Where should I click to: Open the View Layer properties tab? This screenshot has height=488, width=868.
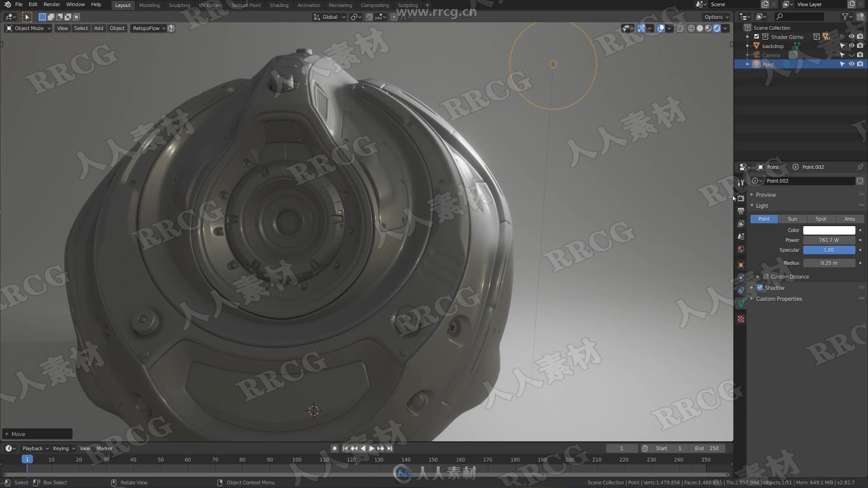741,224
